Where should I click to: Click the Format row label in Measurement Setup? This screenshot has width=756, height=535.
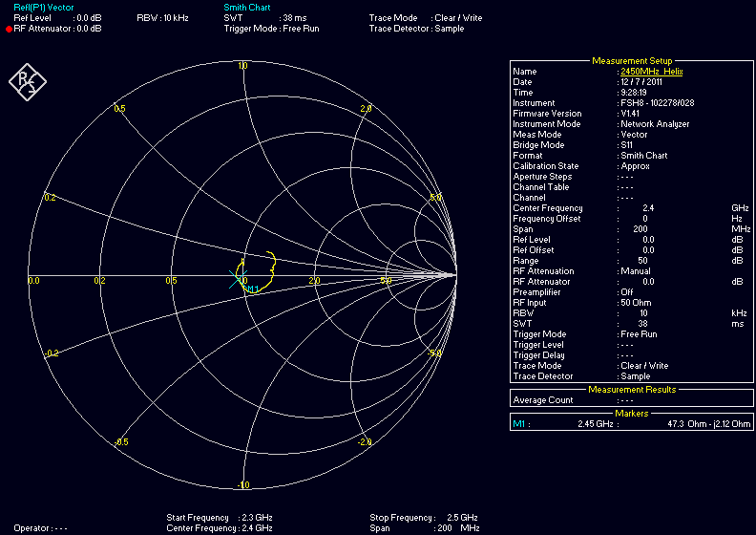pos(528,156)
